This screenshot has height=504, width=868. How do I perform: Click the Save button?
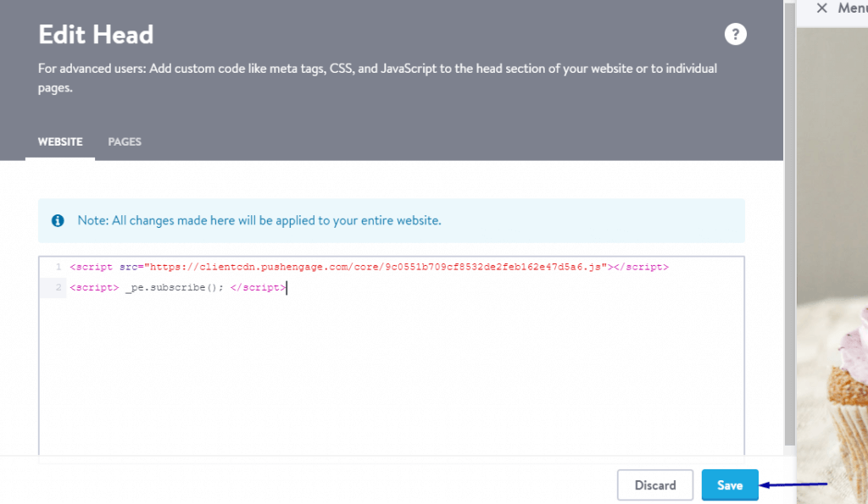[x=730, y=485]
